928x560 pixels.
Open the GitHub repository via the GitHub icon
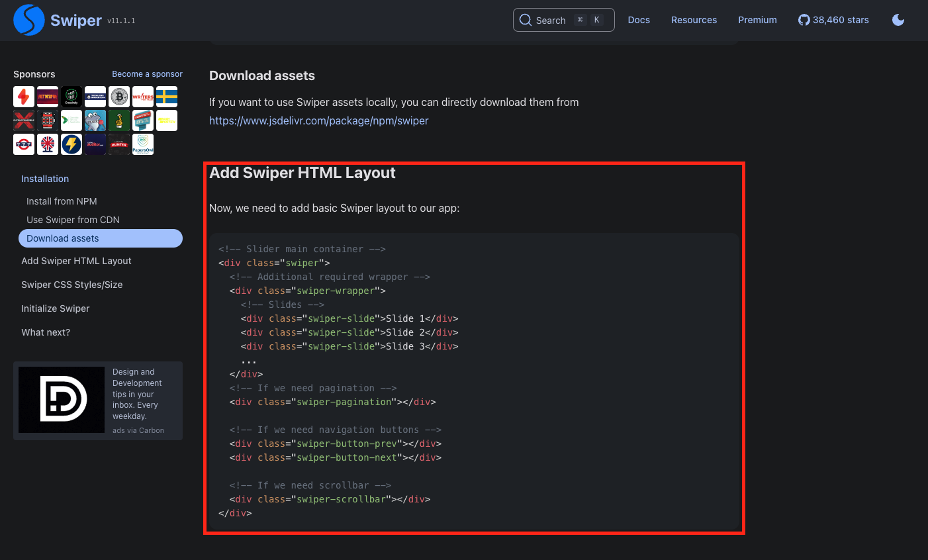[804, 20]
